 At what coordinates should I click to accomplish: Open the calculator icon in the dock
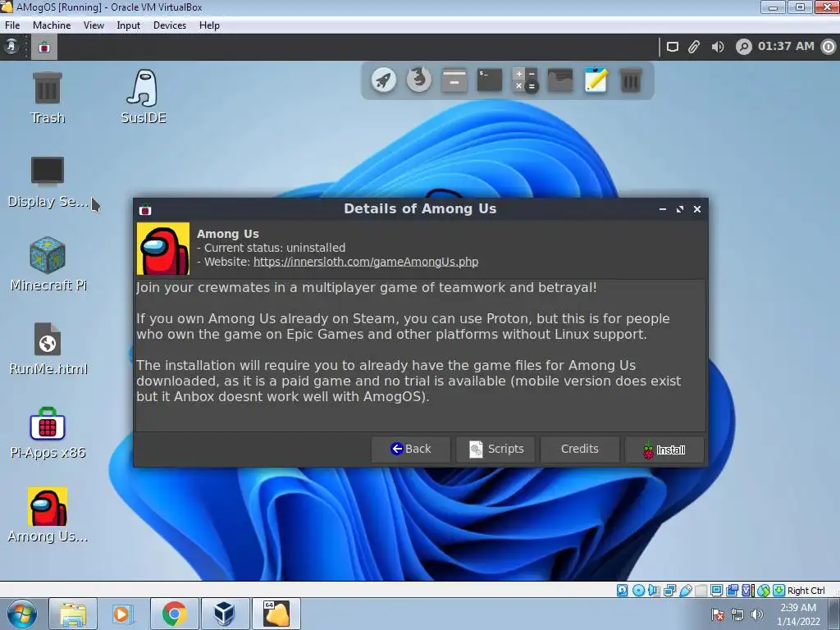coord(525,80)
